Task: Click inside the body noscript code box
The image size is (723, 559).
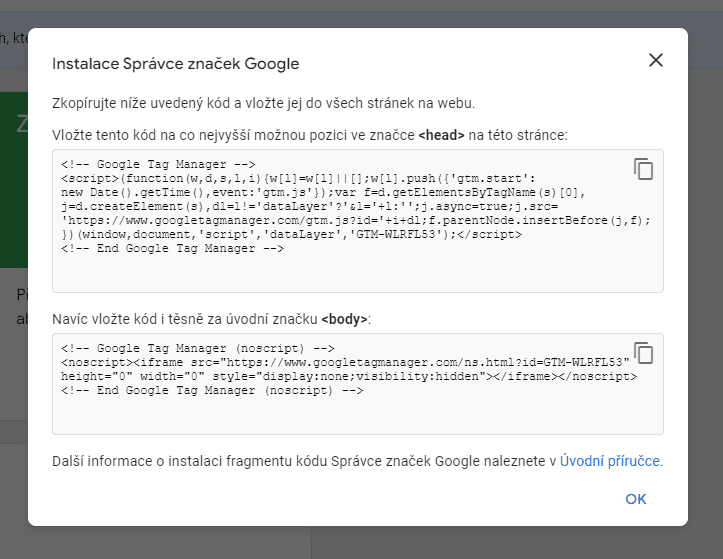Action: 358,384
